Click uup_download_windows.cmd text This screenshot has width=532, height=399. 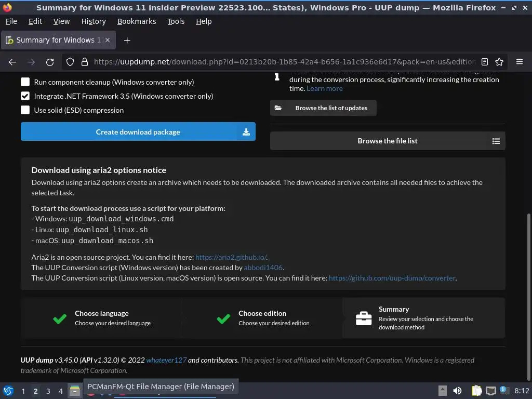tap(121, 219)
